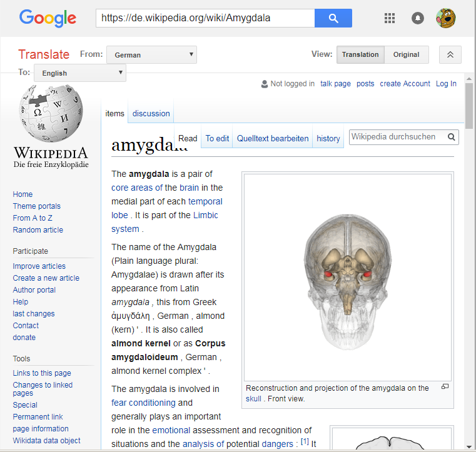
Task: Click the Log In link
Action: (446, 84)
